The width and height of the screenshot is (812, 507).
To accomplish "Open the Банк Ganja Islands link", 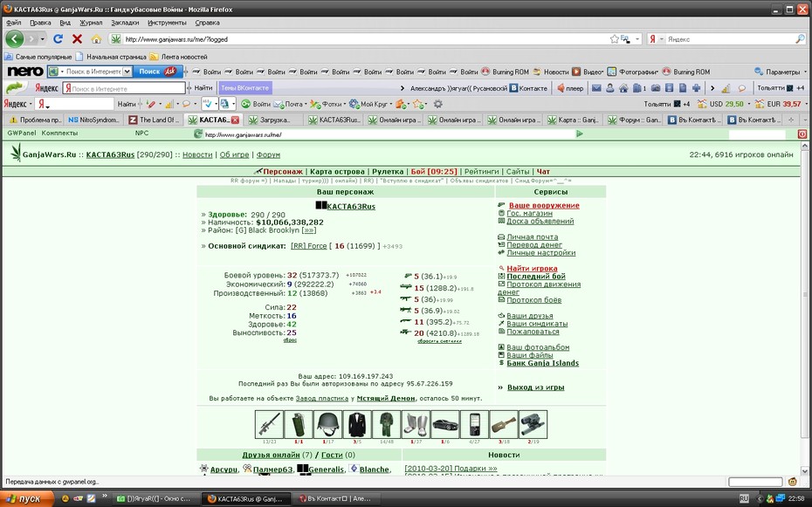I will [543, 363].
